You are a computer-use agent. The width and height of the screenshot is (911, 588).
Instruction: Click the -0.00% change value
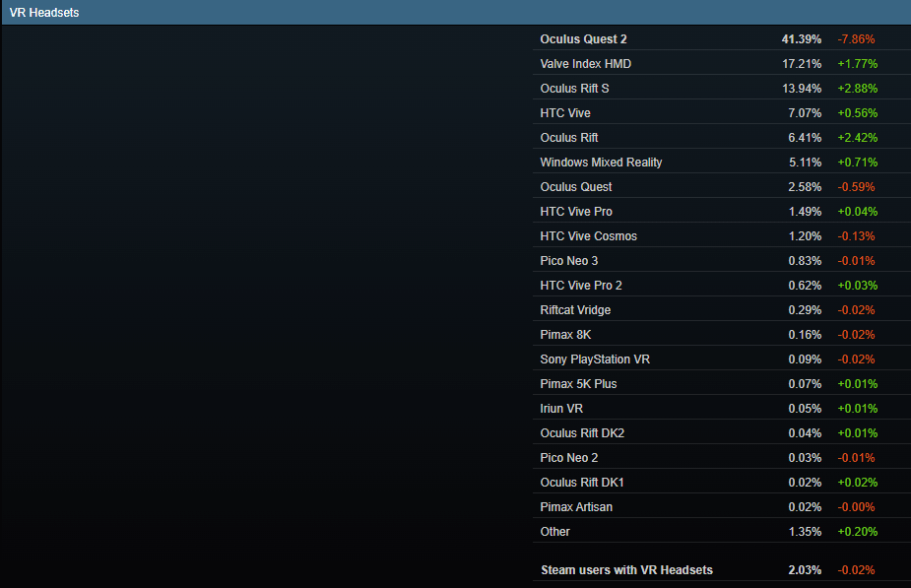click(857, 507)
